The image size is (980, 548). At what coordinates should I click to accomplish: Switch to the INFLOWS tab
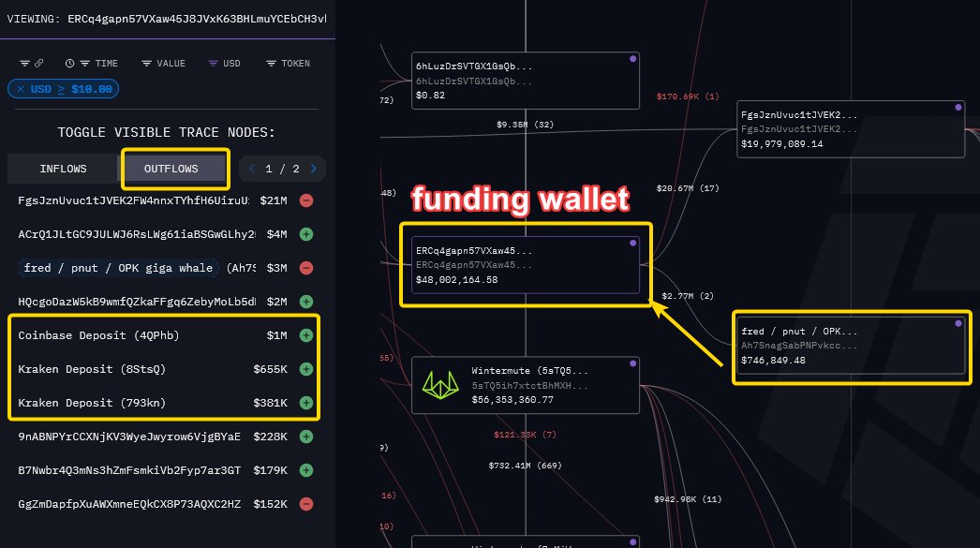[x=63, y=169]
